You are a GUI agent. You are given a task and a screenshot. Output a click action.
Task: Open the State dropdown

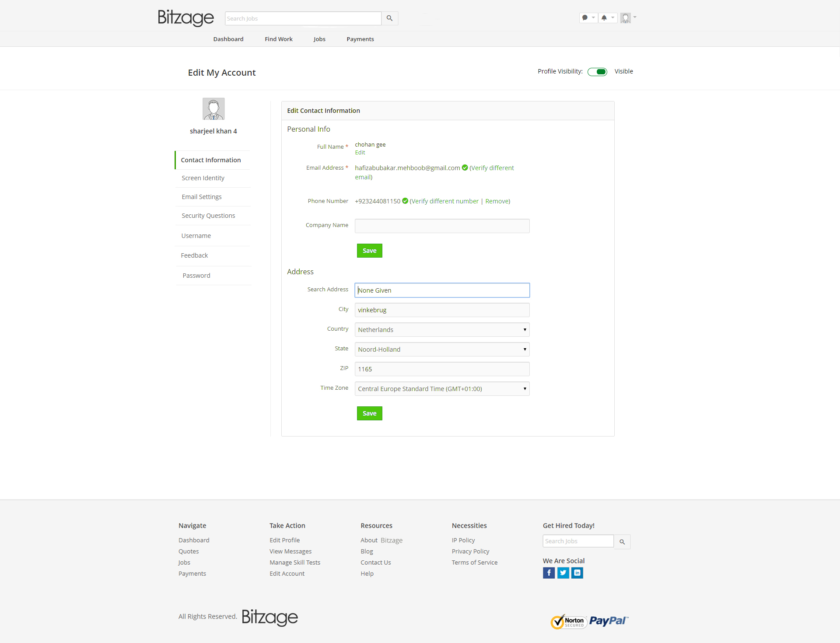pos(442,349)
